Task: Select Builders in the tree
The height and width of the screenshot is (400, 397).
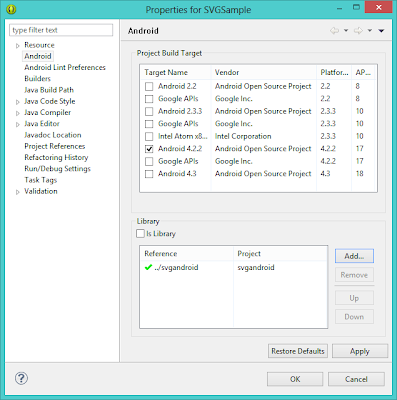Action: pos(37,79)
